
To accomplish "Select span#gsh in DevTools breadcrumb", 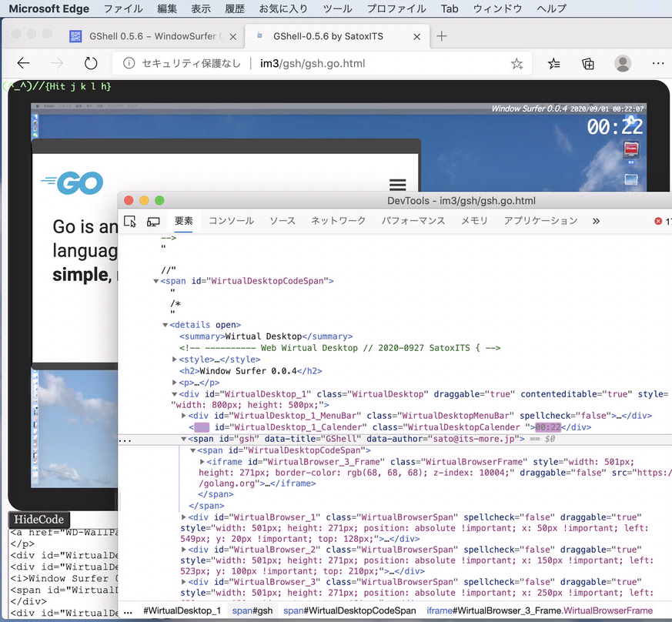I will 252,610.
